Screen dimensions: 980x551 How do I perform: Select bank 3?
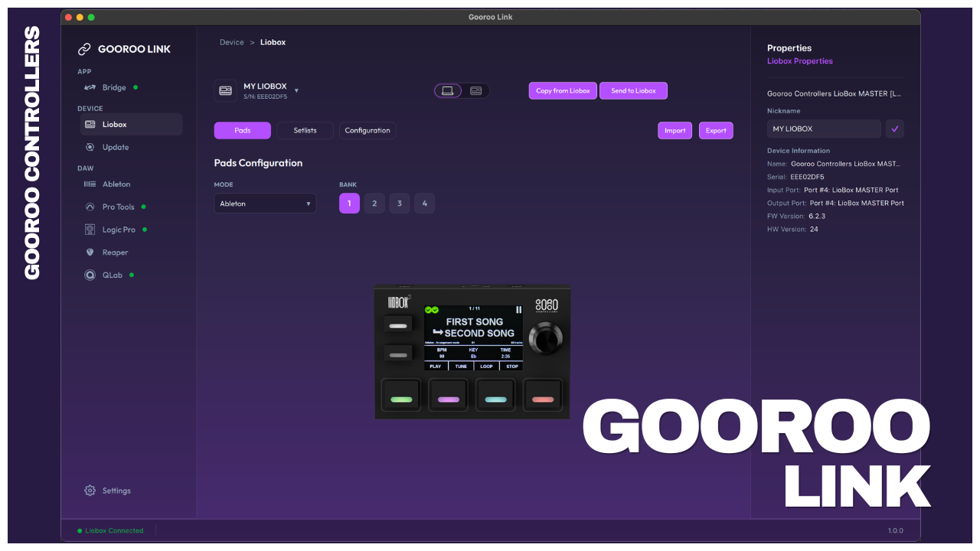400,204
